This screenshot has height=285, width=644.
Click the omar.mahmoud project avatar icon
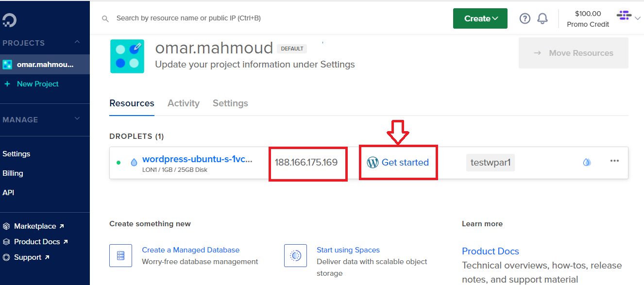point(127,56)
